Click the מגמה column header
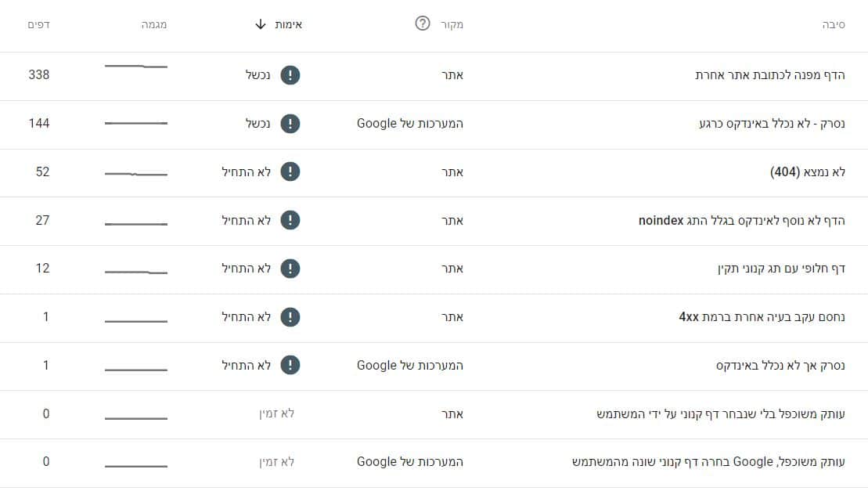868x491 pixels. point(154,24)
